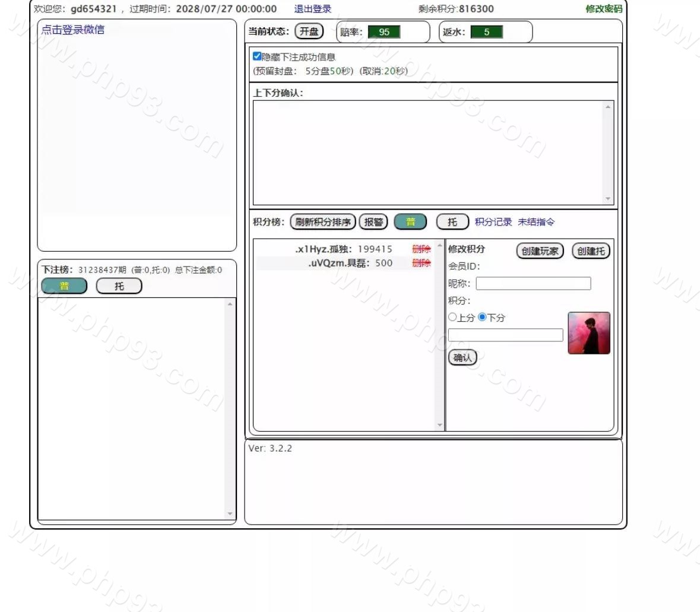Click the 昵称 input field
Viewport: 700px width, 612px height.
click(x=533, y=284)
